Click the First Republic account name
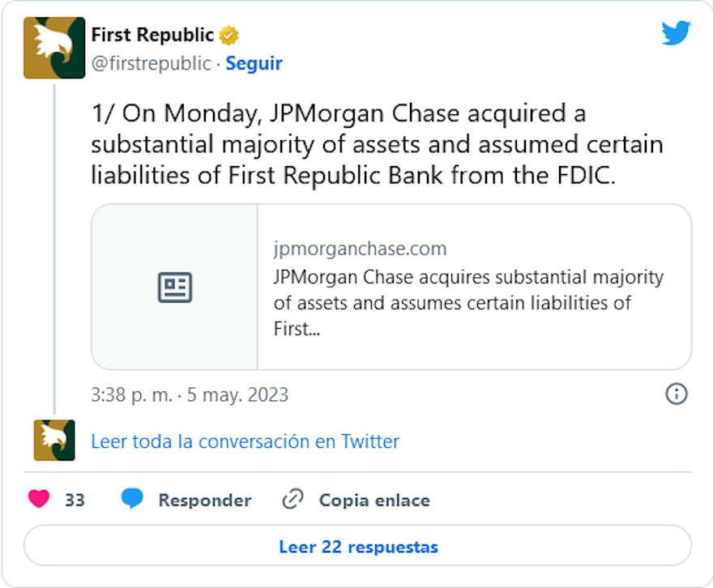Image resolution: width=713 pixels, height=588 pixels. point(152,36)
